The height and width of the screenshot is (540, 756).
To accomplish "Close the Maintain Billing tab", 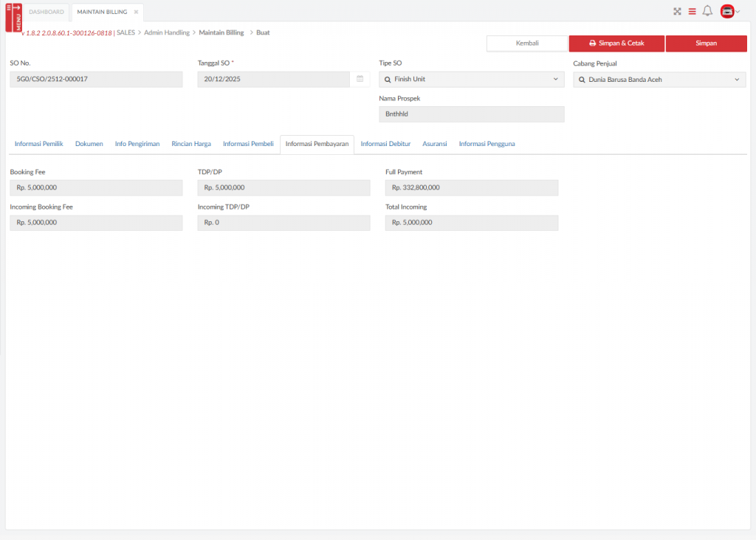I will pos(136,12).
